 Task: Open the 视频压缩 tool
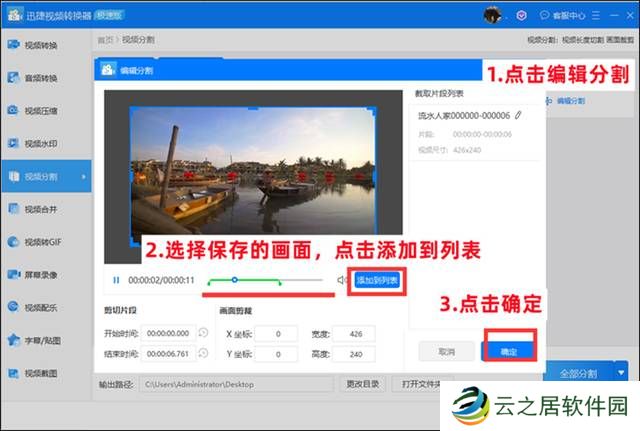click(40, 110)
